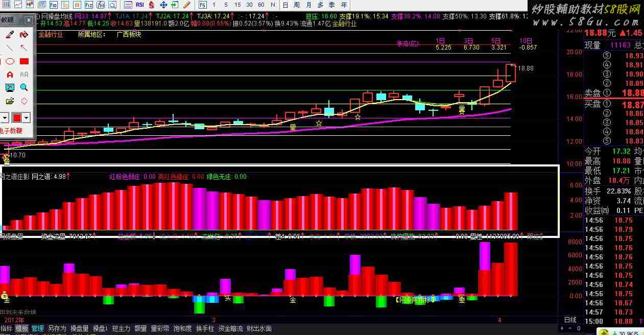The width and height of the screenshot is (644, 335).
Task: Switch to 1-minute period
Action: pos(215,5)
